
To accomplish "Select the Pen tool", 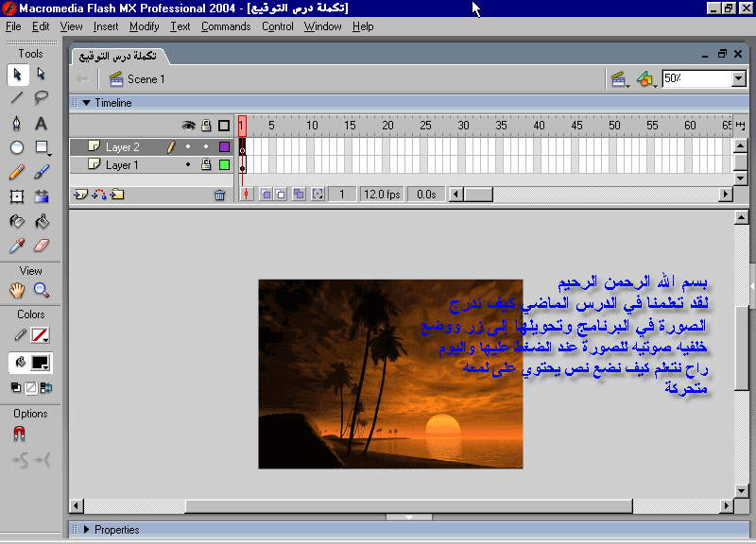I will [17, 124].
